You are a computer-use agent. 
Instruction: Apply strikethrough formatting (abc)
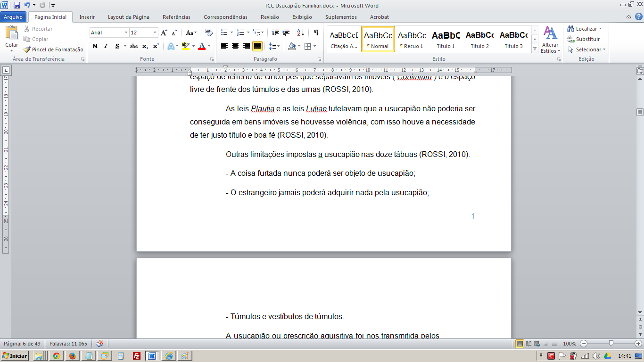[134, 46]
